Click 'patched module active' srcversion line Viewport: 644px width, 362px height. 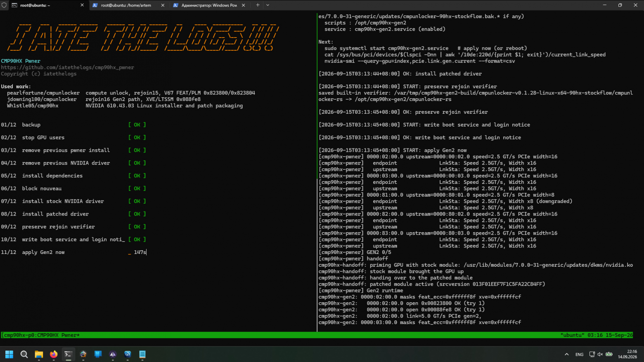point(432,284)
